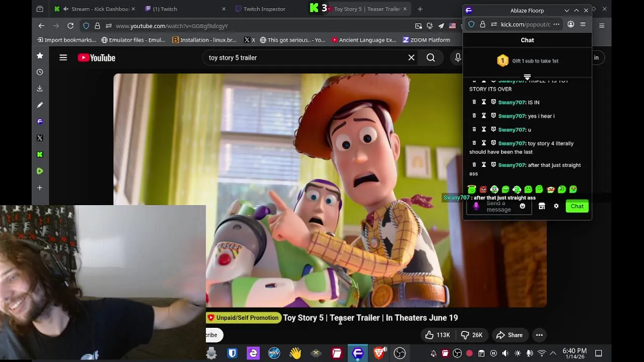Open the Wi-Fi network tray menu
644x362 pixels.
pyautogui.click(x=541, y=353)
